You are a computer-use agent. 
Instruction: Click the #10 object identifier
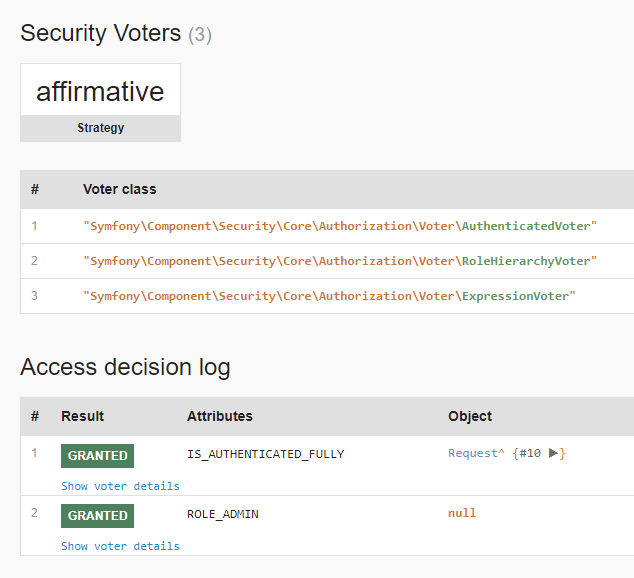click(x=530, y=454)
